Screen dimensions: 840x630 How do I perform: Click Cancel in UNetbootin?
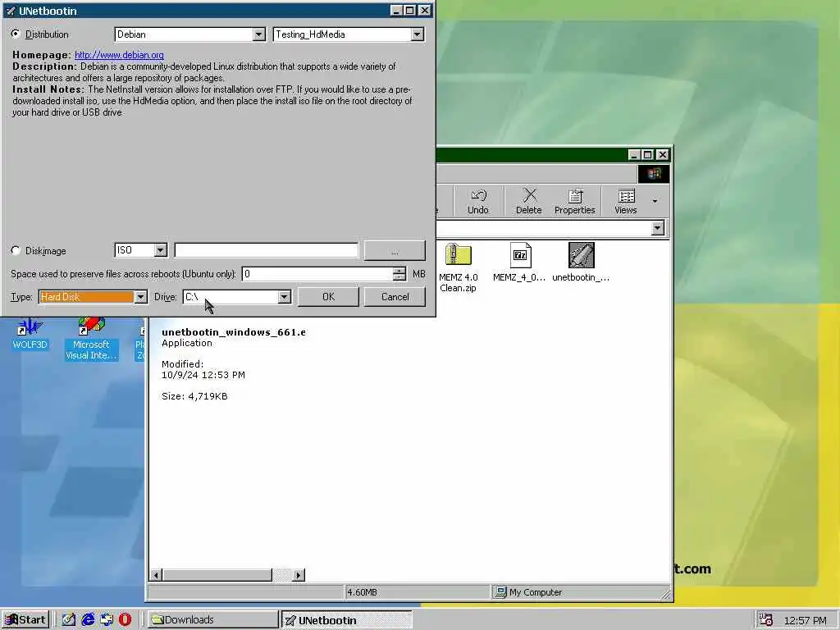[395, 297]
